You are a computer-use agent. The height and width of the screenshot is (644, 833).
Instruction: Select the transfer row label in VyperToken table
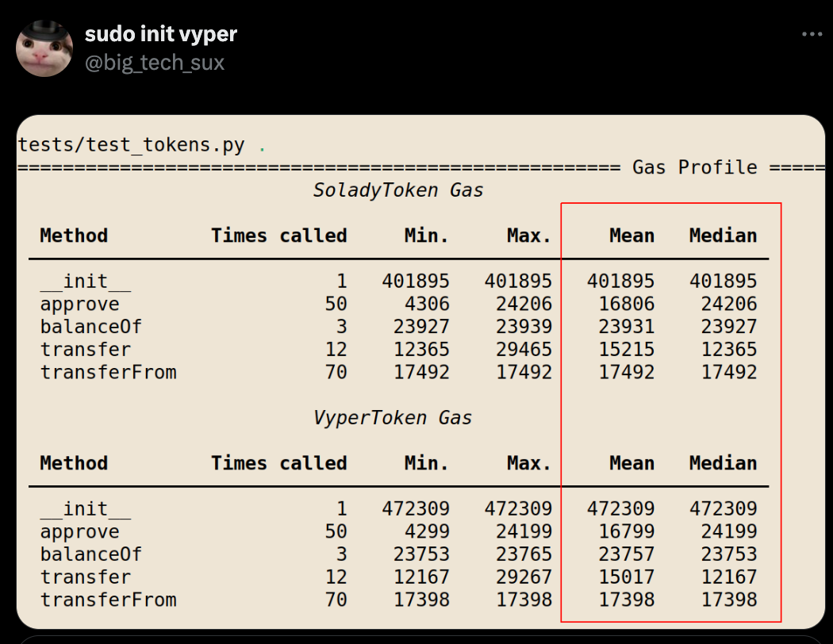pos(86,577)
